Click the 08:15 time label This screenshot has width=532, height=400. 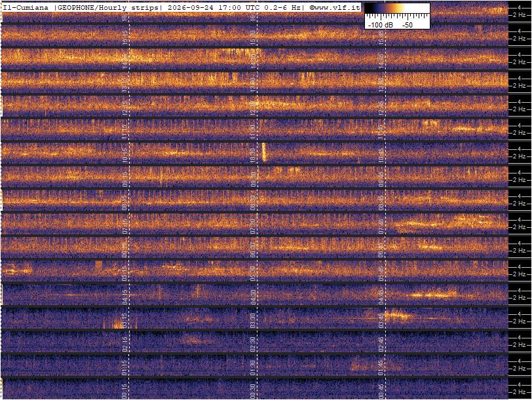pos(125,202)
